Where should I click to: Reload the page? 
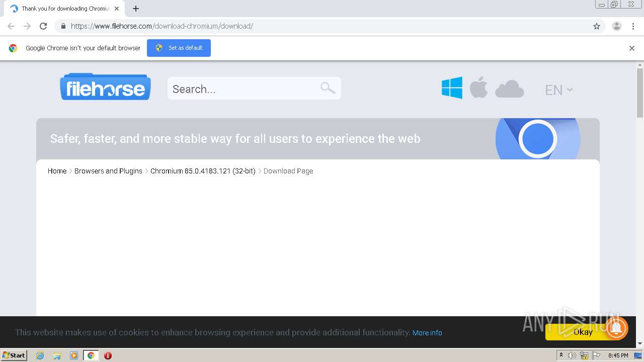(43, 26)
